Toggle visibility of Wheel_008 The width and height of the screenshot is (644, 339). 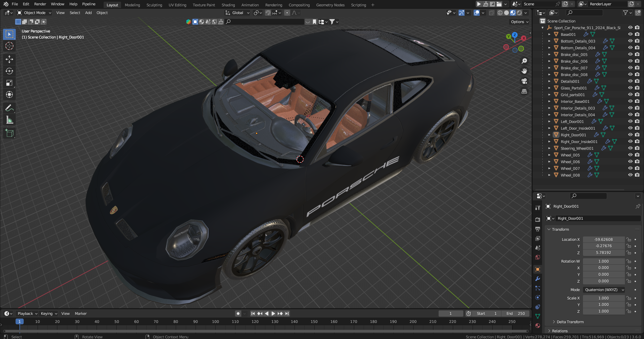[630, 175]
